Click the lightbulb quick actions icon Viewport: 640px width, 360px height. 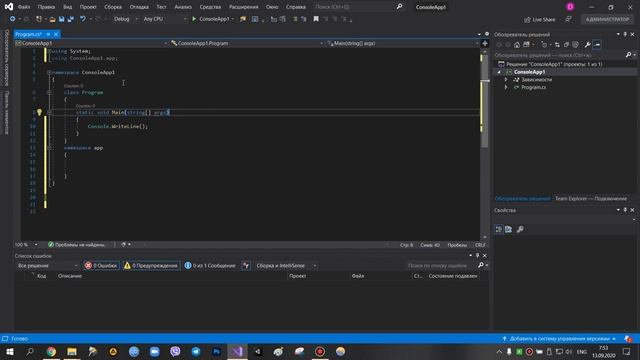click(39, 112)
